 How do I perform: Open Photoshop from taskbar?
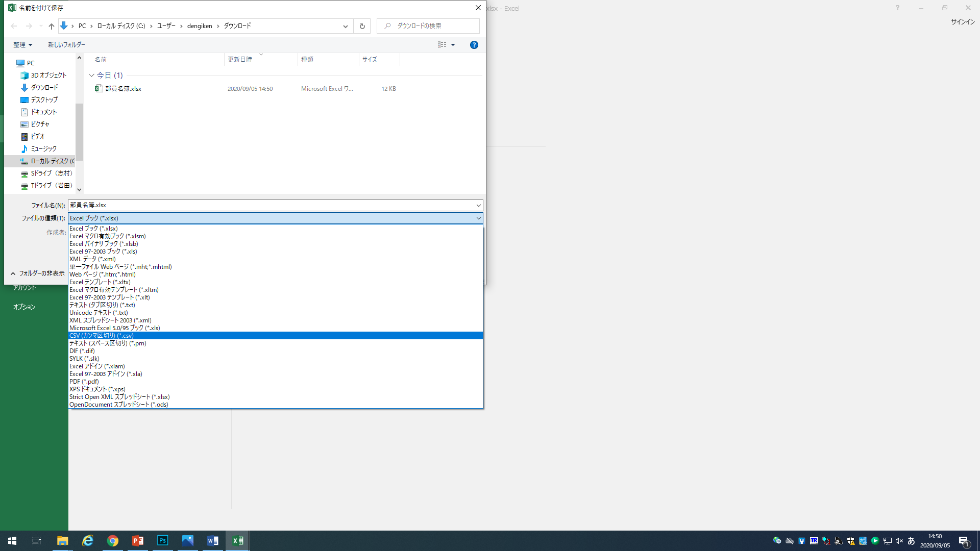pos(162,541)
